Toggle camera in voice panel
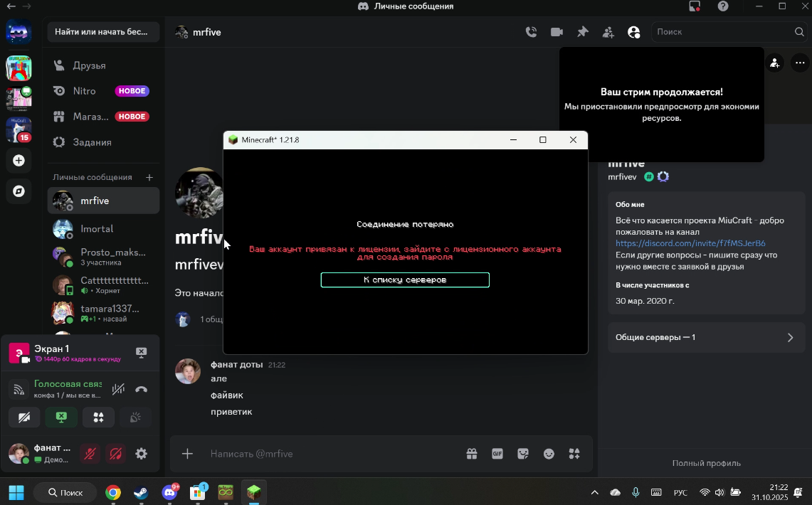Image resolution: width=812 pixels, height=505 pixels. pos(24,418)
